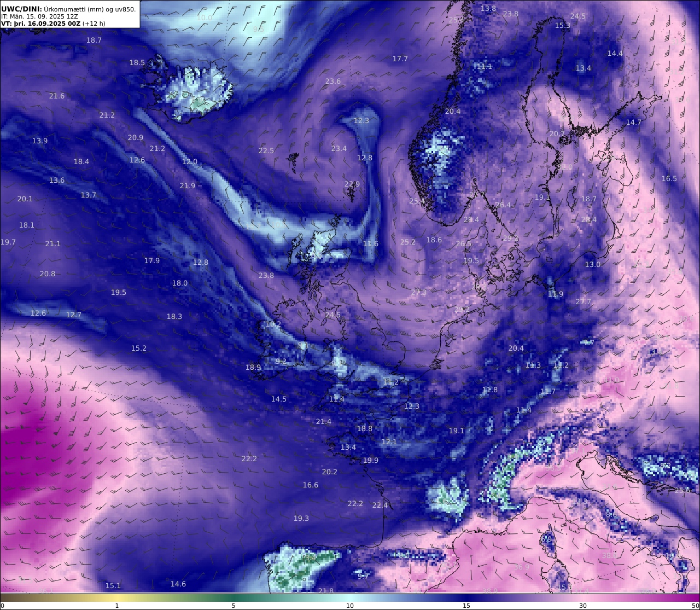Click the value 20.2 over western France

point(330,472)
